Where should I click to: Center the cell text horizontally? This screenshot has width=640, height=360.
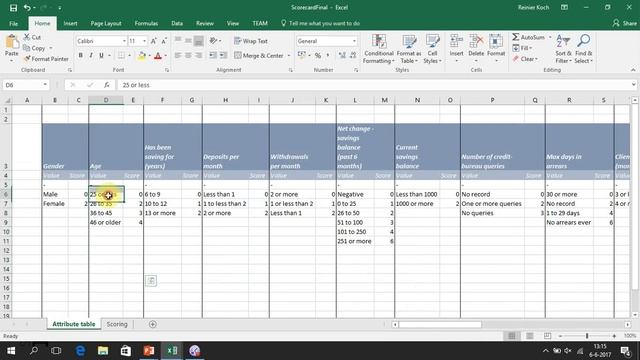(x=188, y=55)
